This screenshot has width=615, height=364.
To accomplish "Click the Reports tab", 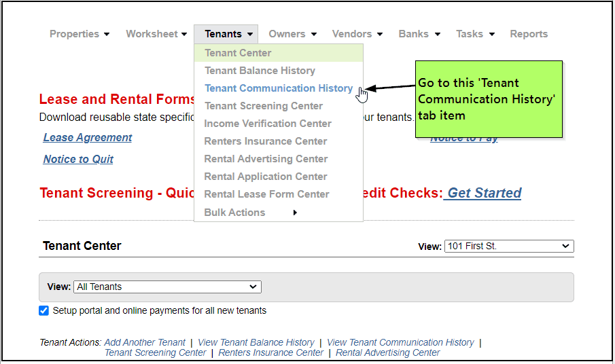I will (529, 34).
